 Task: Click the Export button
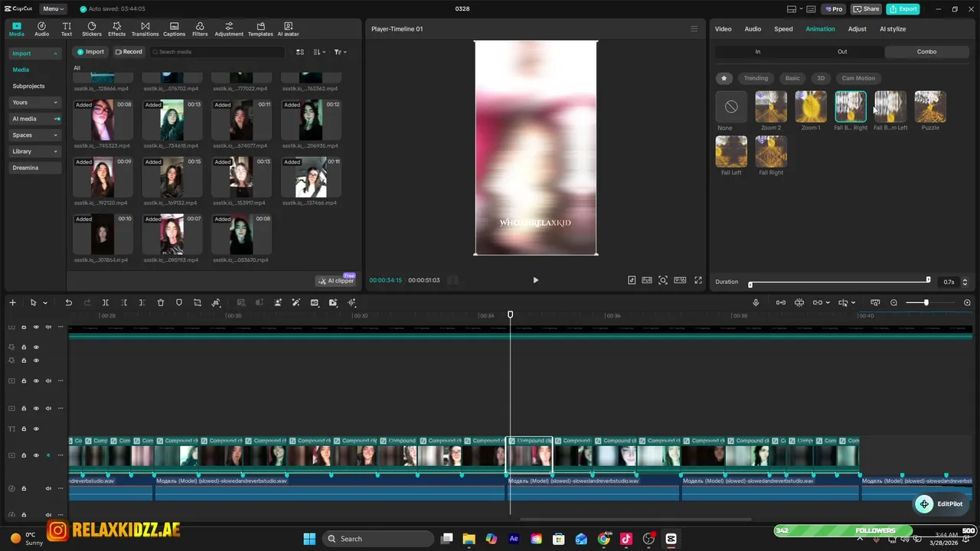(x=903, y=9)
